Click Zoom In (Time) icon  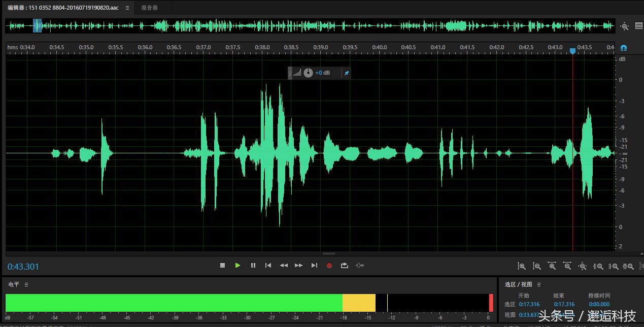552,266
